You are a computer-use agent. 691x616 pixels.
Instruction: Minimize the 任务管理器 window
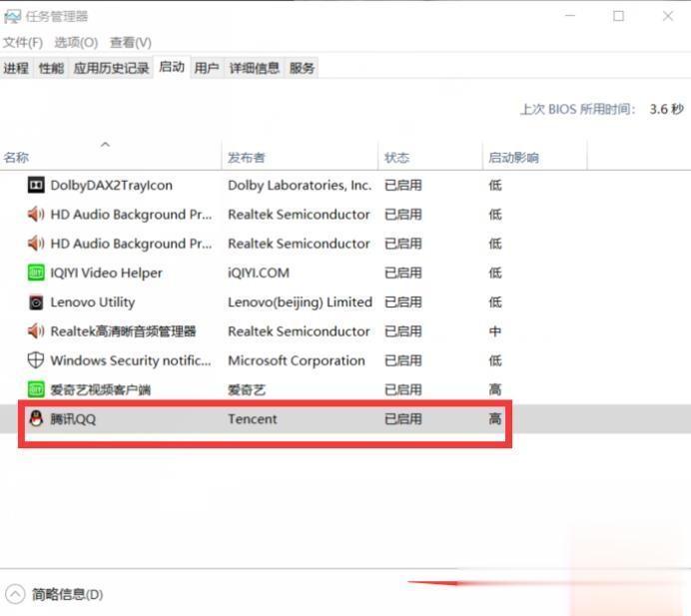tap(570, 16)
